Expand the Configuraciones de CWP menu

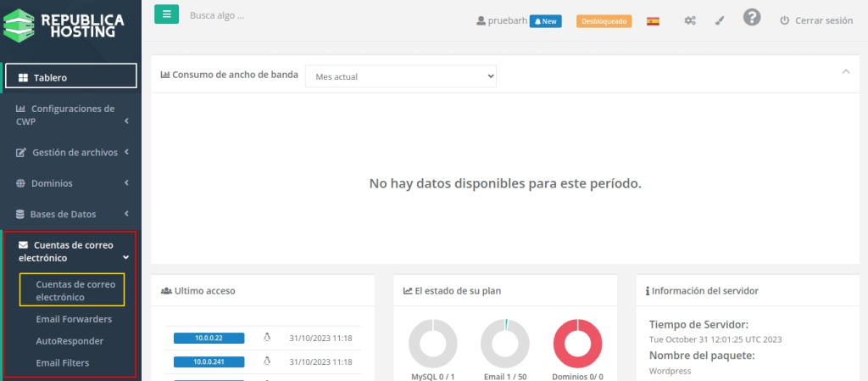(x=70, y=115)
